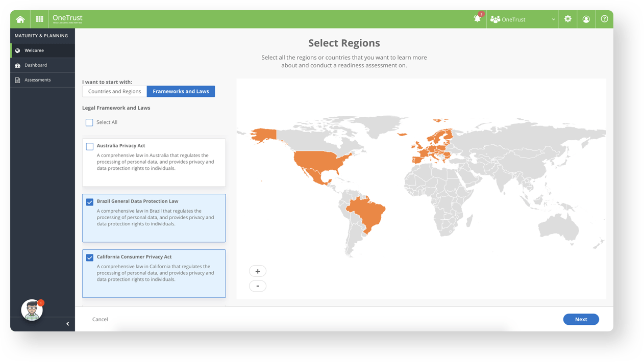This screenshot has height=362, width=644.
Task: Click the Assessments document icon
Action: point(18,80)
